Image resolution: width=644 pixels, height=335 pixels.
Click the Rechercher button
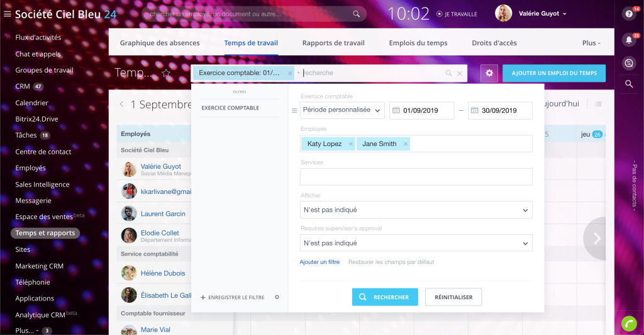pyautogui.click(x=384, y=297)
